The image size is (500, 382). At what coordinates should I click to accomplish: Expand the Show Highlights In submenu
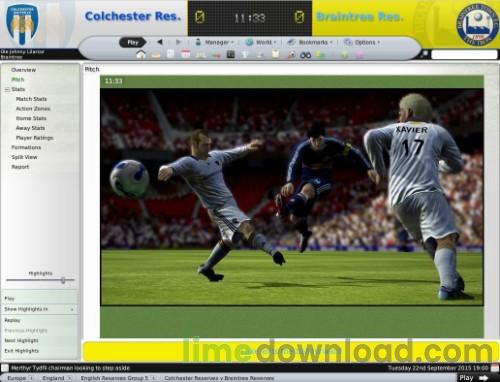[72, 310]
